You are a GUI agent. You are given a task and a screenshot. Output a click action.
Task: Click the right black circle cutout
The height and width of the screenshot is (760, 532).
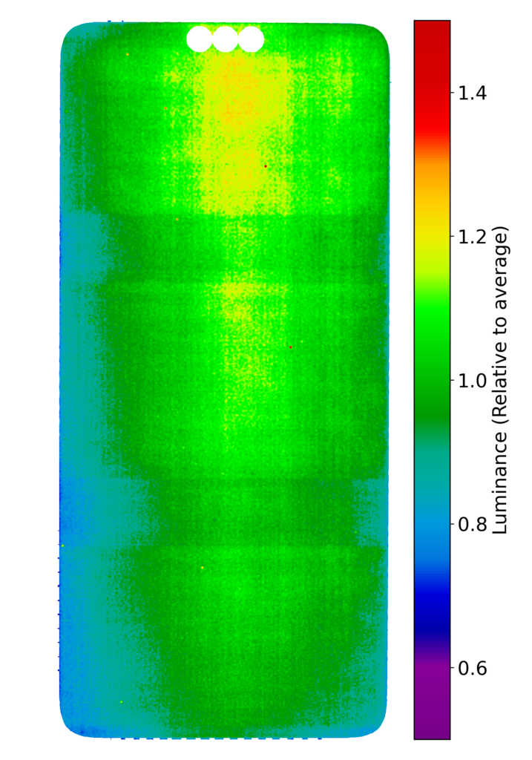tap(251, 39)
